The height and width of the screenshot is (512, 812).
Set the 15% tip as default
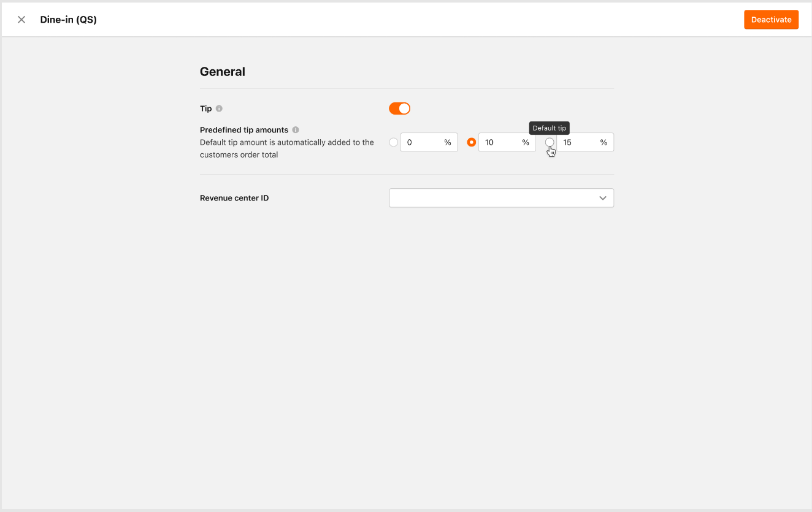coord(550,142)
